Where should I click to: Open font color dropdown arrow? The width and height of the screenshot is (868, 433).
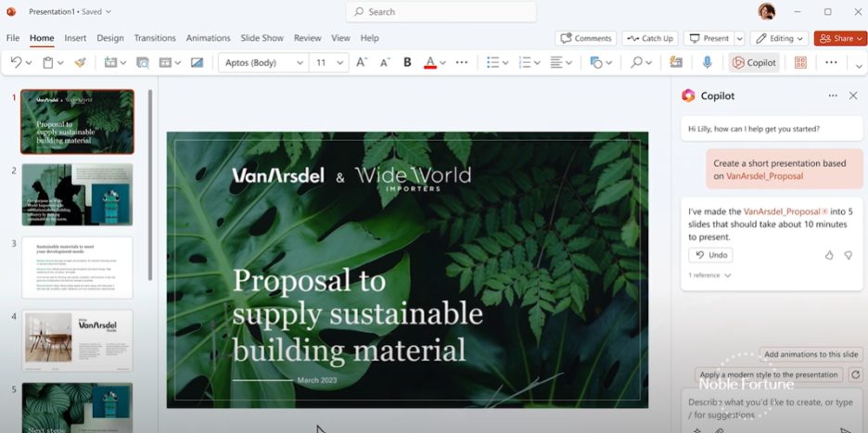point(443,63)
